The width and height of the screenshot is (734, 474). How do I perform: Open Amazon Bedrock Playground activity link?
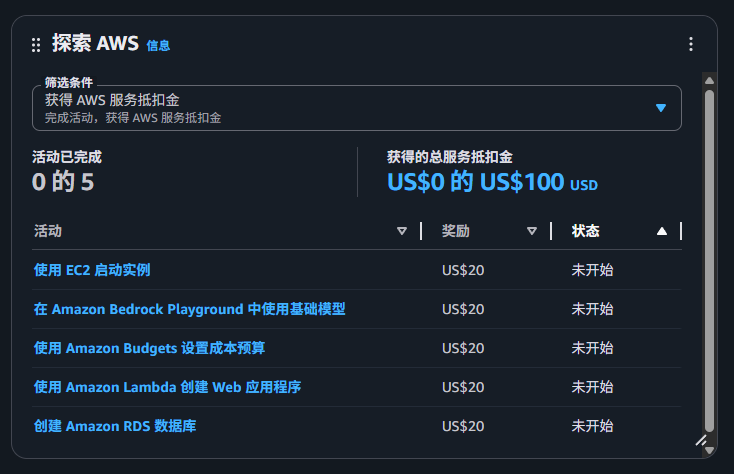190,309
